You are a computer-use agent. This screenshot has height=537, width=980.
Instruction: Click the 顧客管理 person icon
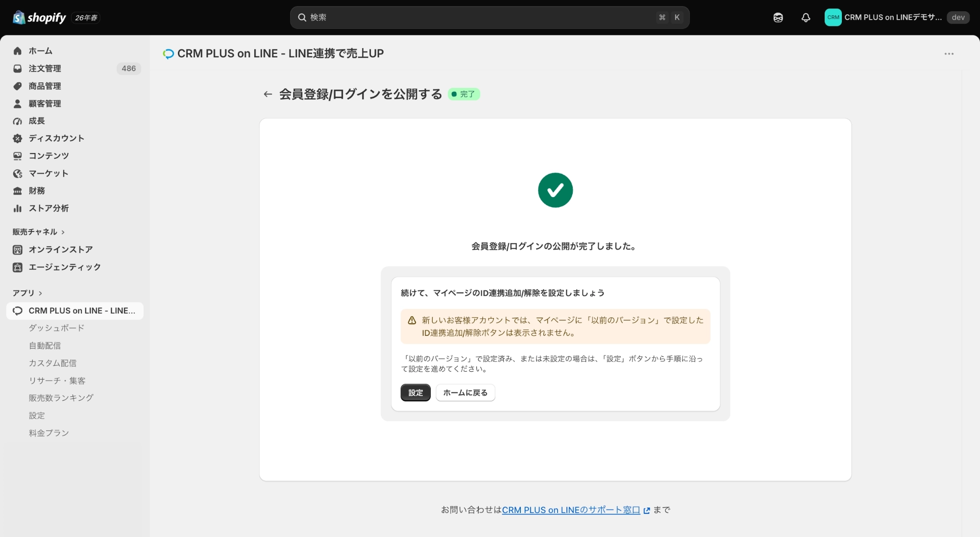pyautogui.click(x=18, y=103)
